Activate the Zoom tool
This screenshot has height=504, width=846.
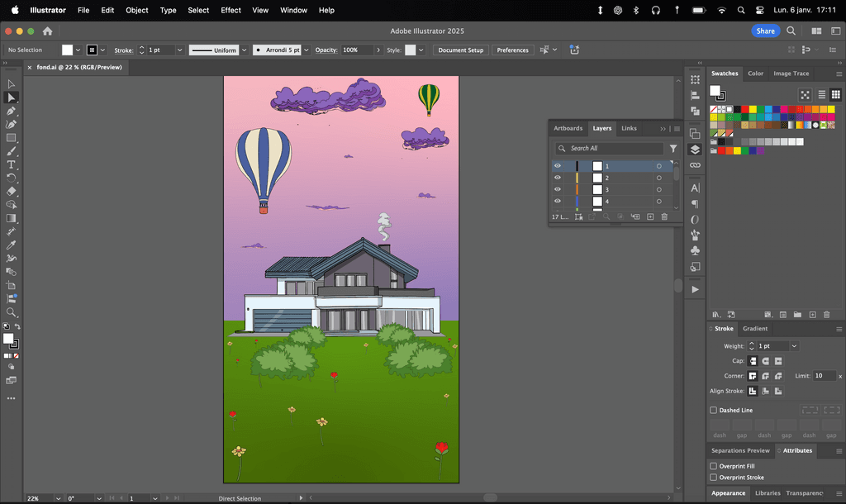click(x=12, y=312)
